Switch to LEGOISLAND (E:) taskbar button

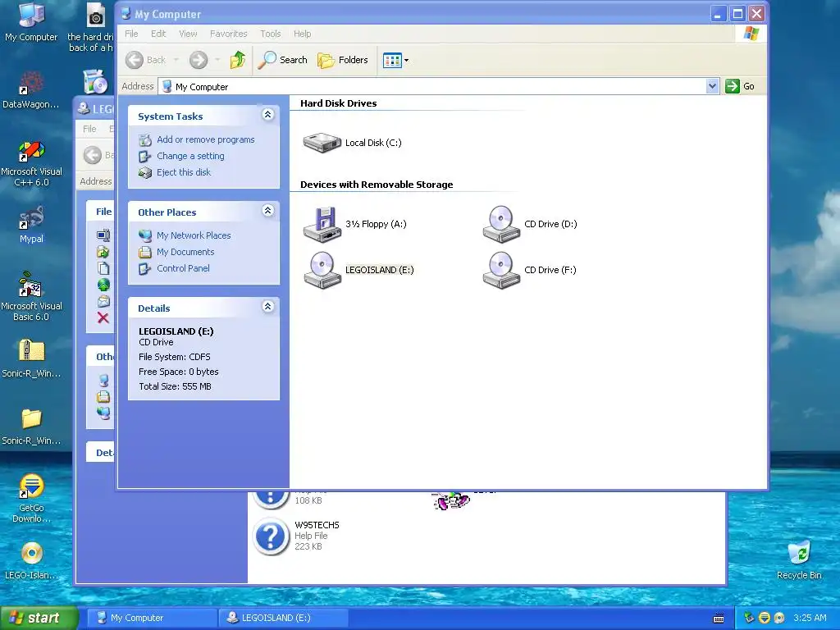(283, 618)
